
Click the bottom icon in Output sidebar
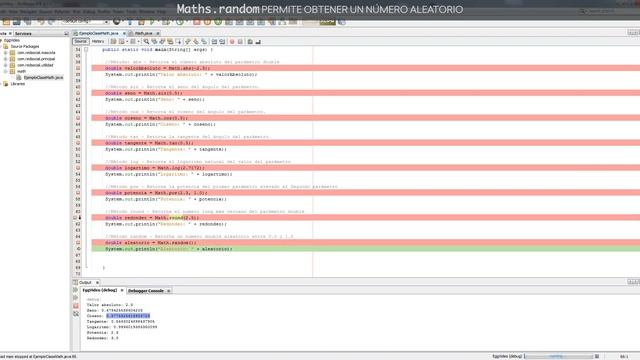(x=76, y=313)
